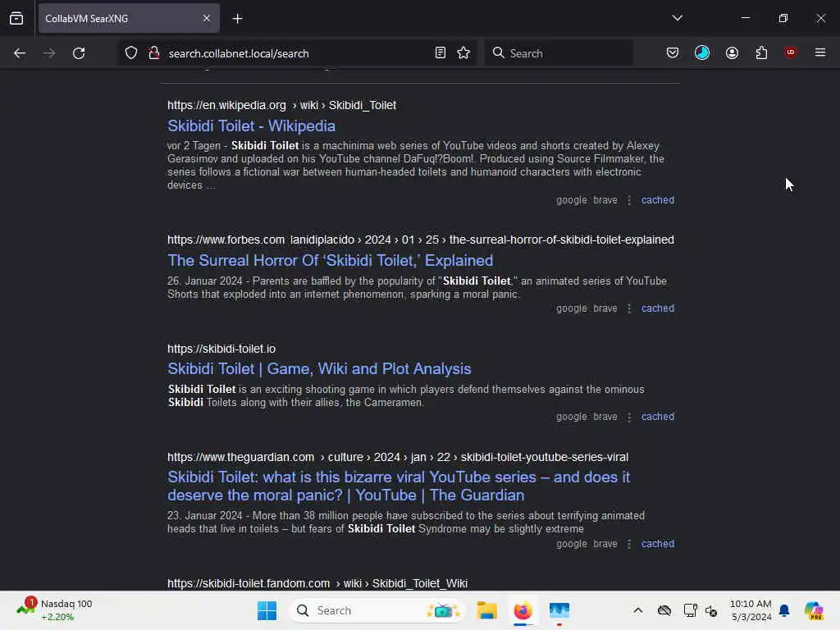This screenshot has width=840, height=630.
Task: Toggle reader view for this page
Action: [441, 53]
